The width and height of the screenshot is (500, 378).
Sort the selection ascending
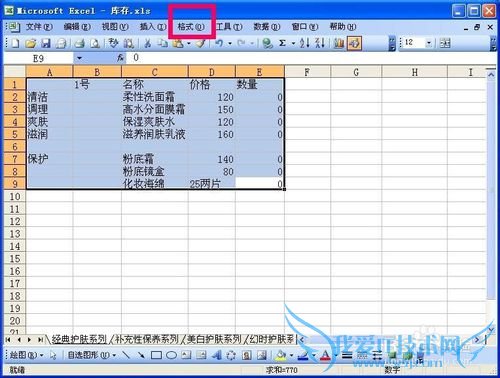(x=304, y=43)
